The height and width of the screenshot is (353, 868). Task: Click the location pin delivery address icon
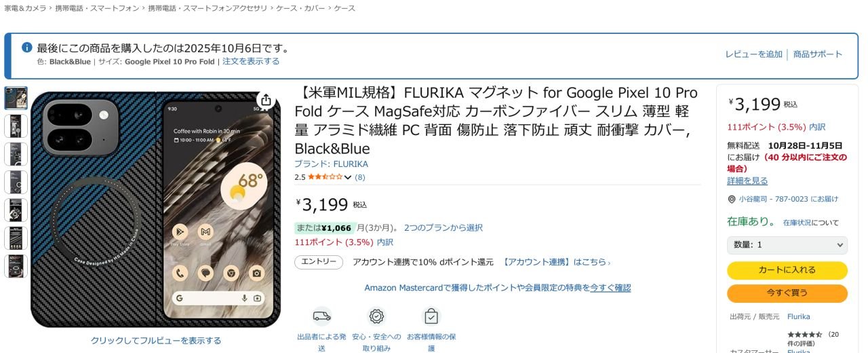pyautogui.click(x=732, y=199)
